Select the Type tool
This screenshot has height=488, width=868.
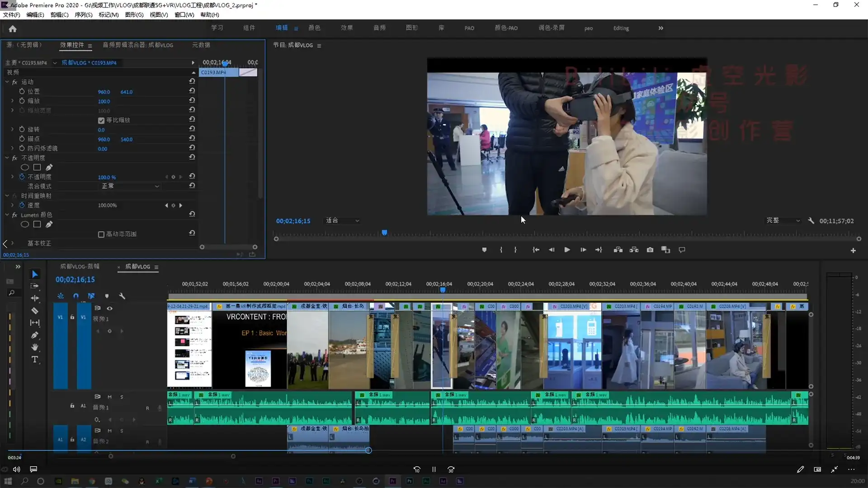35,360
